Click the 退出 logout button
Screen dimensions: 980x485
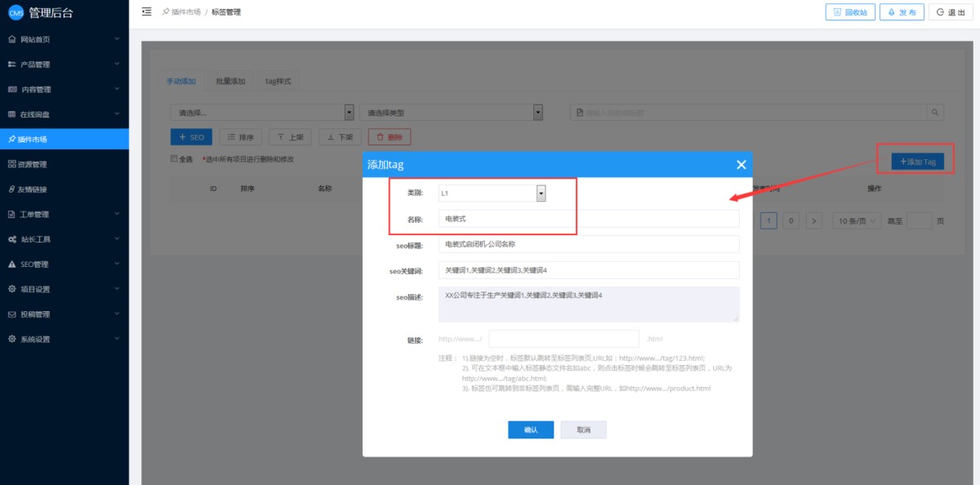click(951, 12)
